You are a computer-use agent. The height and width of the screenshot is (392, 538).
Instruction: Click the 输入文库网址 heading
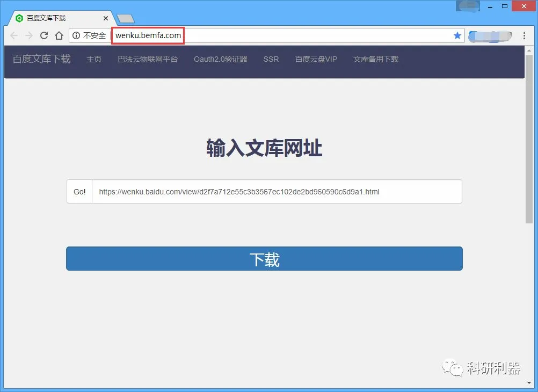tap(264, 148)
